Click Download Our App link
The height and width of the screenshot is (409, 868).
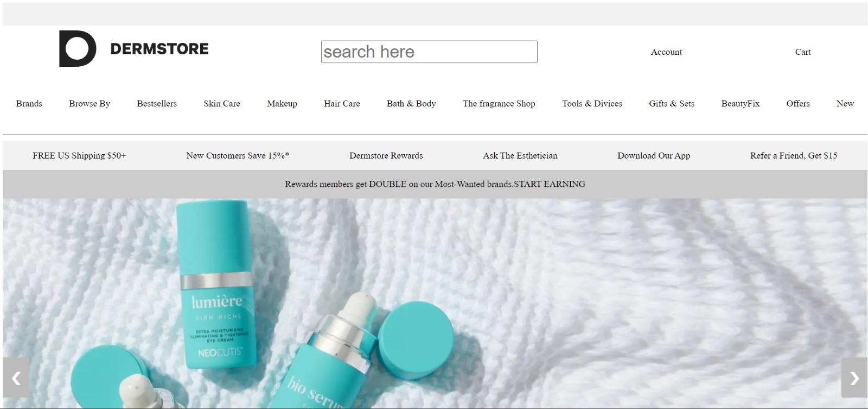click(x=654, y=156)
